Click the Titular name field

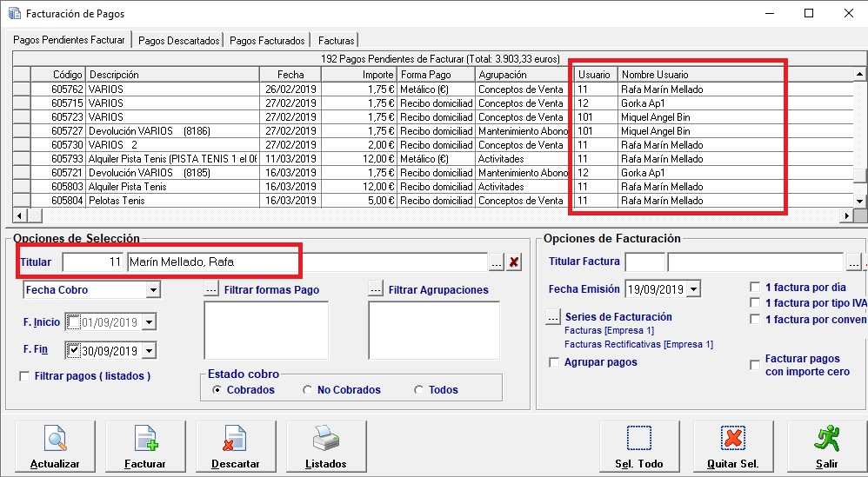tap(307, 262)
